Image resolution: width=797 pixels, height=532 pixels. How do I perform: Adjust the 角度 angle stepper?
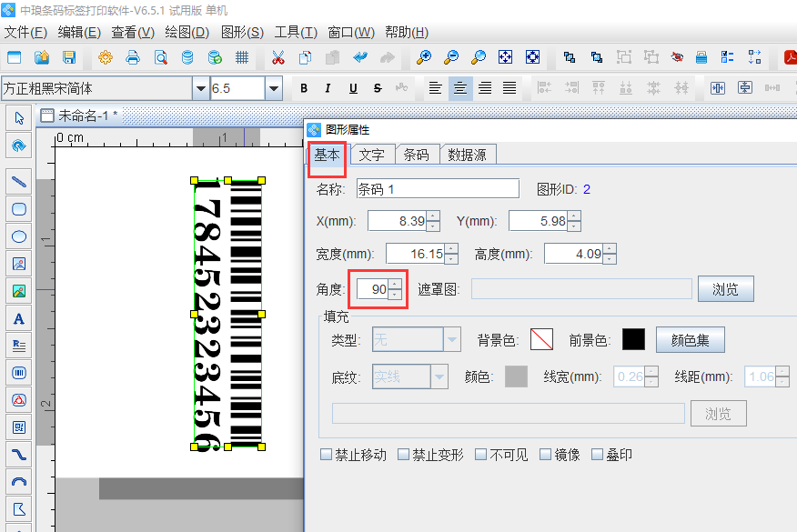point(395,289)
